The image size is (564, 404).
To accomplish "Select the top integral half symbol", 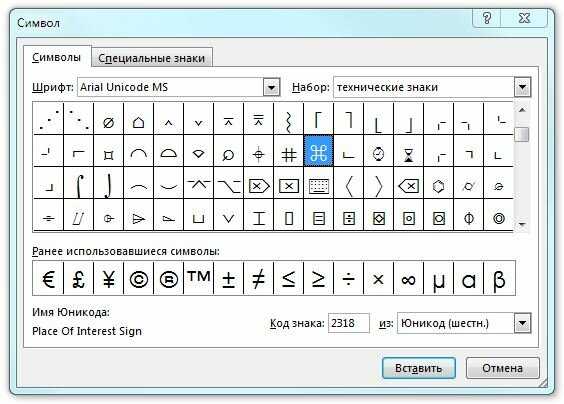I will click(78, 186).
